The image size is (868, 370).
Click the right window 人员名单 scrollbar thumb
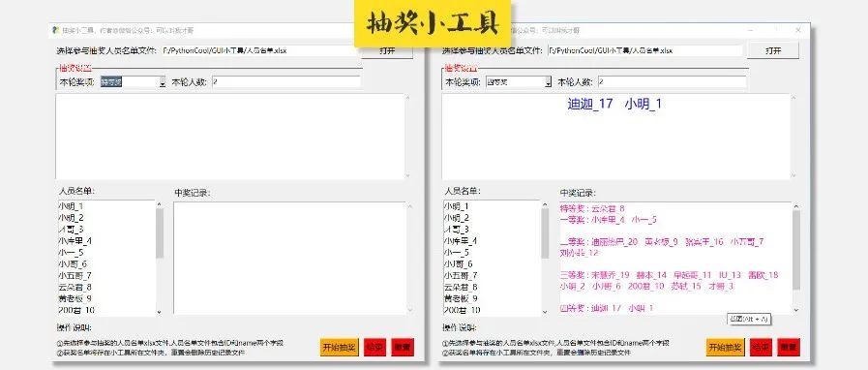545,233
